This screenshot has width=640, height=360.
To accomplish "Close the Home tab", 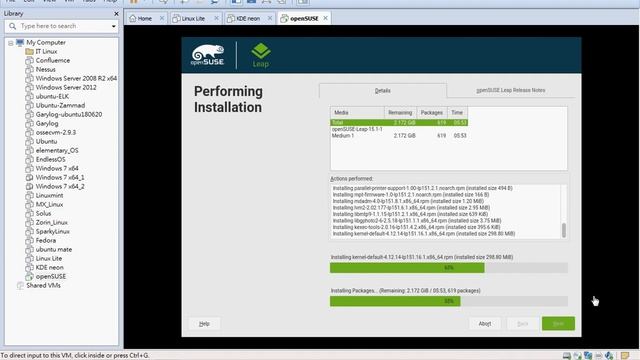I will pyautogui.click(x=162, y=18).
